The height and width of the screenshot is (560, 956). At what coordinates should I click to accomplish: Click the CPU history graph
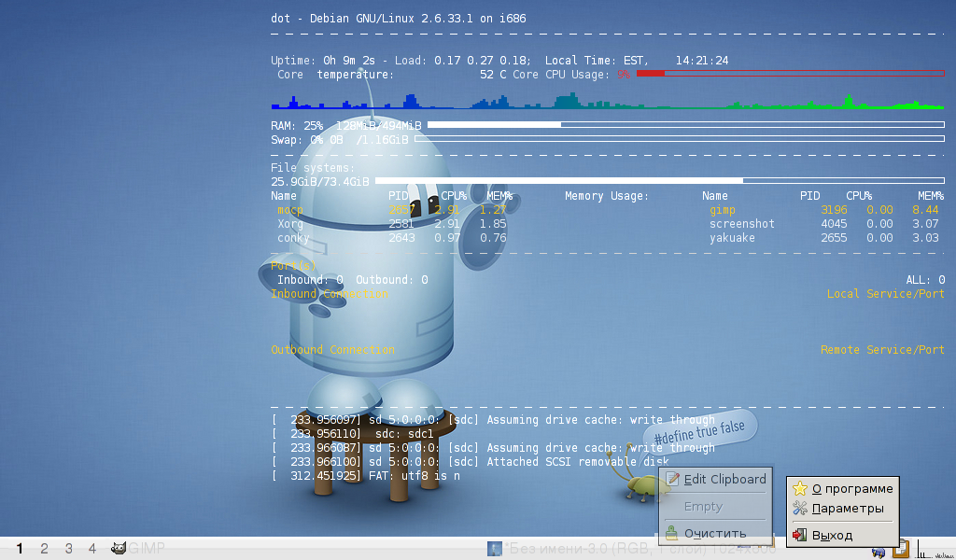tap(607, 101)
